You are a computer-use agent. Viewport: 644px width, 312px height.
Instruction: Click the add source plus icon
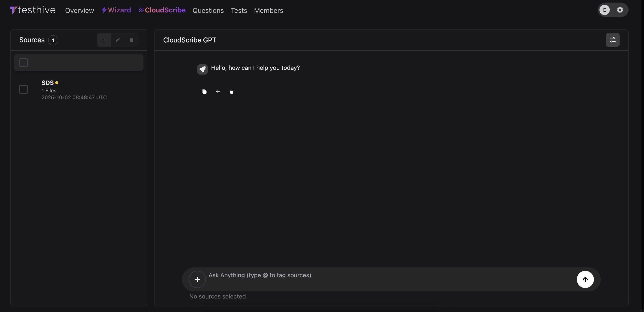104,40
